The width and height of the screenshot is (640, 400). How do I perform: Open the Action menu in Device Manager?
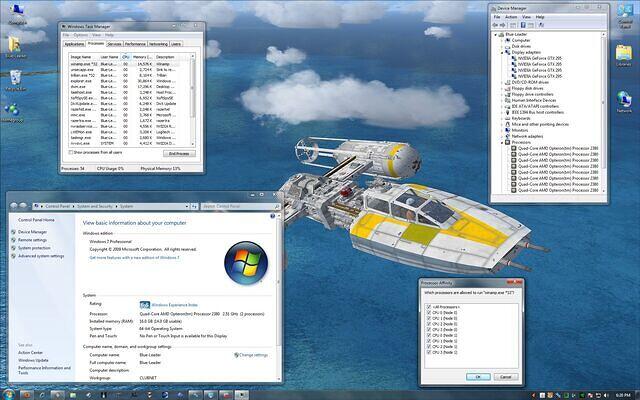point(511,17)
